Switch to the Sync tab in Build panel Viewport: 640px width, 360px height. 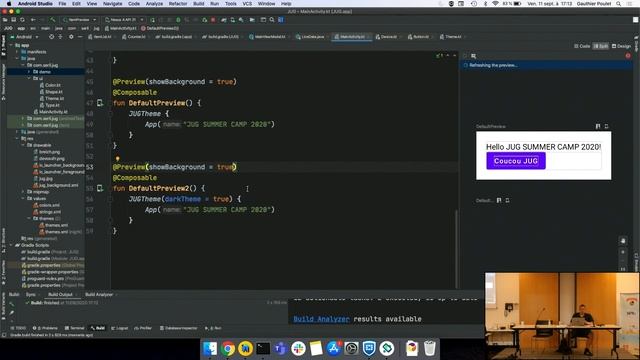coord(31,295)
